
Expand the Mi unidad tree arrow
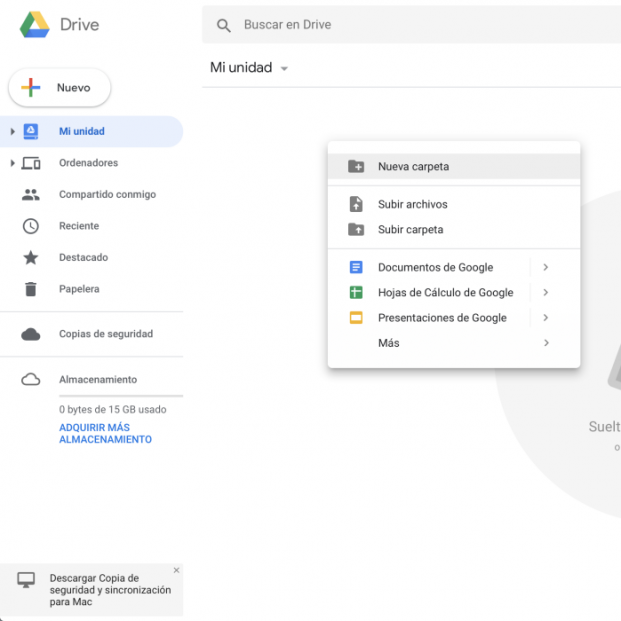tap(13, 132)
